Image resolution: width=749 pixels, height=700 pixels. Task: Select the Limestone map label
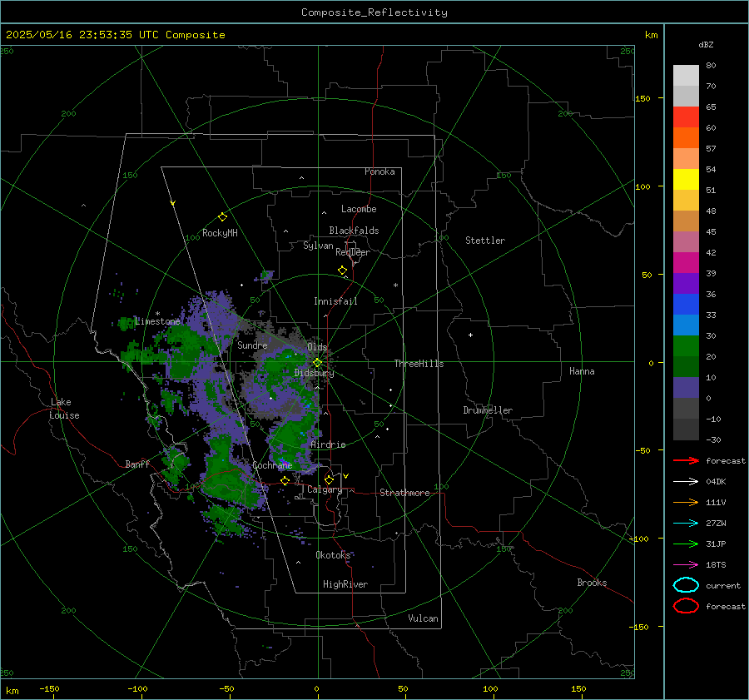(x=157, y=321)
